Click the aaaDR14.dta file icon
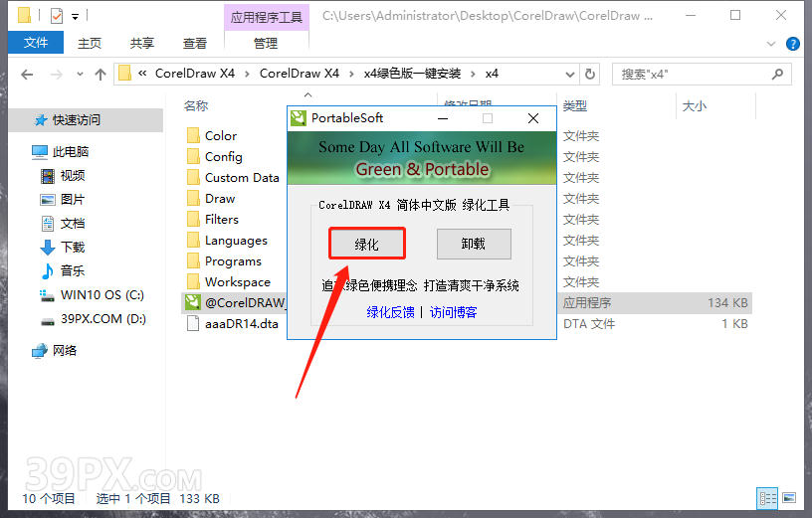 point(193,324)
